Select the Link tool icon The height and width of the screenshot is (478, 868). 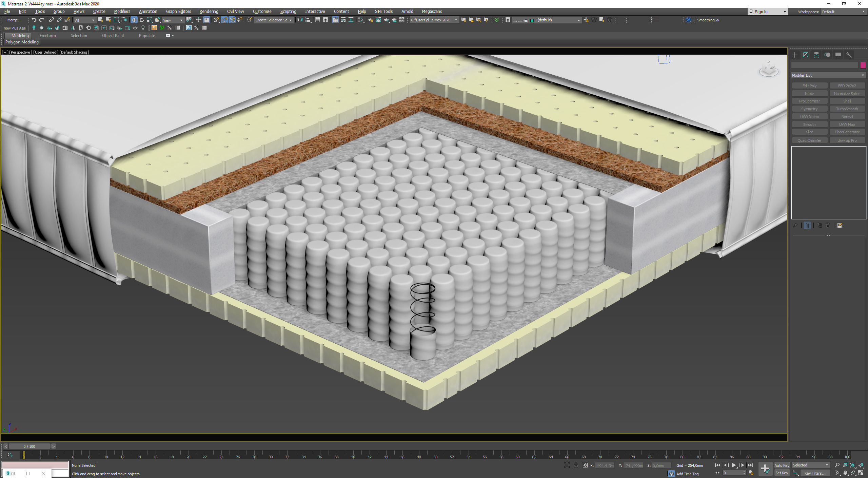pyautogui.click(x=52, y=20)
